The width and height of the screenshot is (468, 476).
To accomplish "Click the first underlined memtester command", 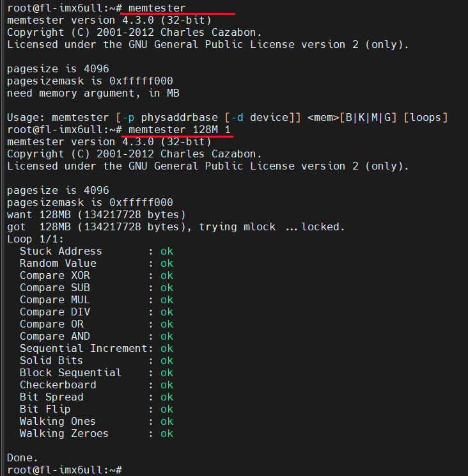I will (157, 8).
